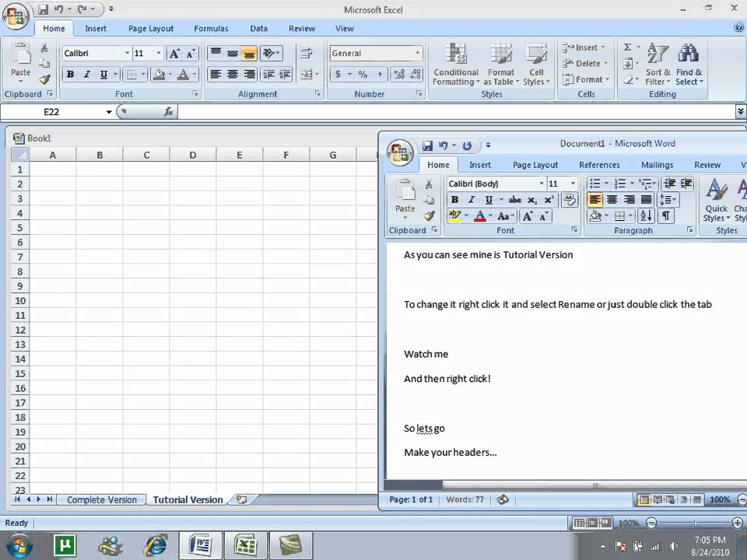Toggle Bold in Excel Font group
The height and width of the screenshot is (560, 747).
71,75
